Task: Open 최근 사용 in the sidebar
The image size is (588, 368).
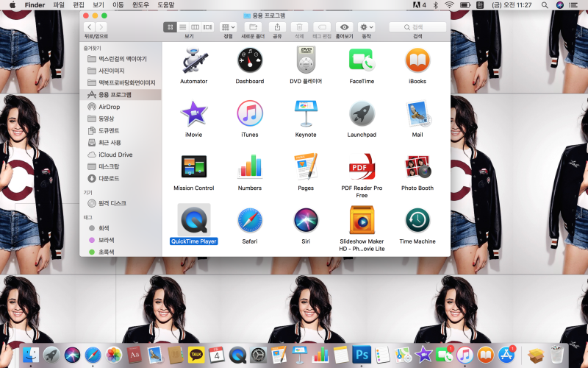Action: (x=121, y=143)
